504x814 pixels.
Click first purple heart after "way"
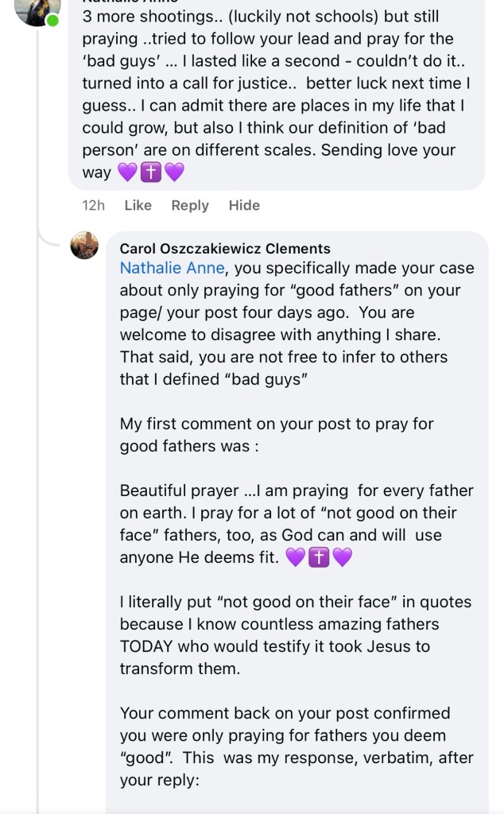click(x=127, y=172)
